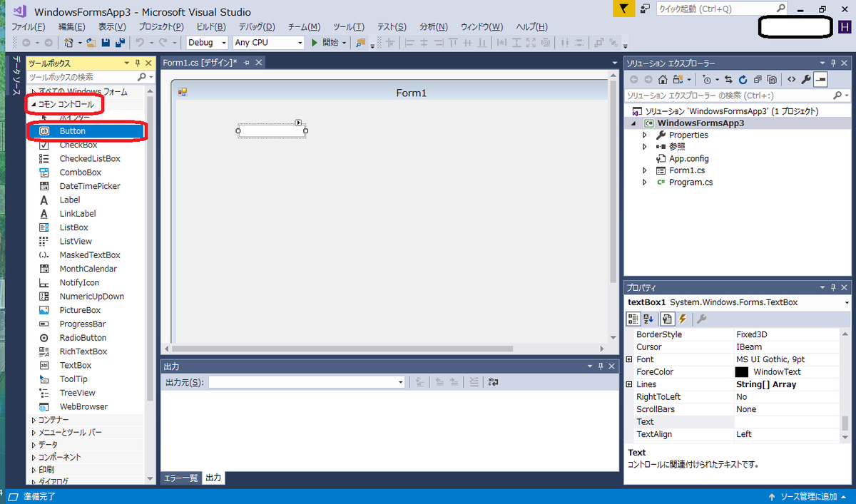Click the データ ソース side tab

[16, 76]
